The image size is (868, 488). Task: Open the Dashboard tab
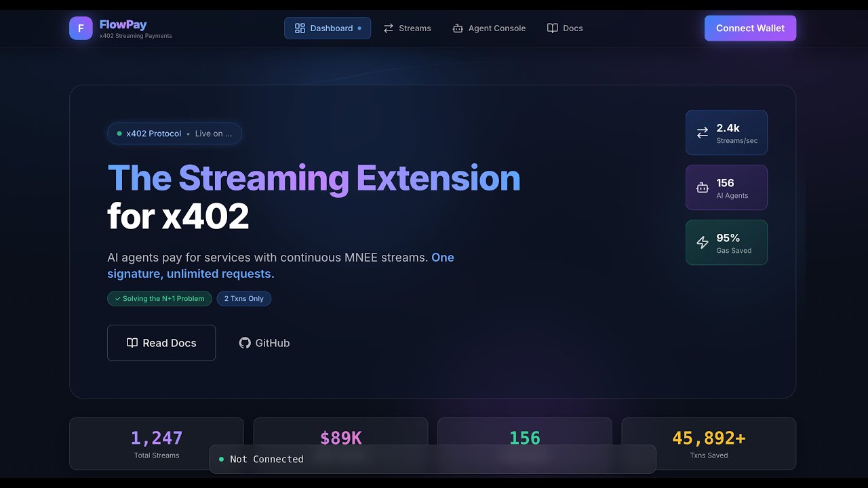click(x=328, y=28)
